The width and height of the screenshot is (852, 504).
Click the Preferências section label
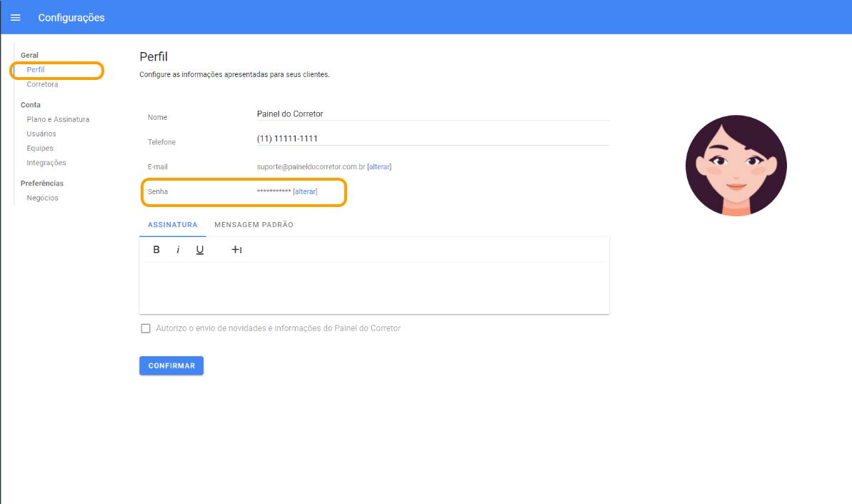click(x=42, y=183)
